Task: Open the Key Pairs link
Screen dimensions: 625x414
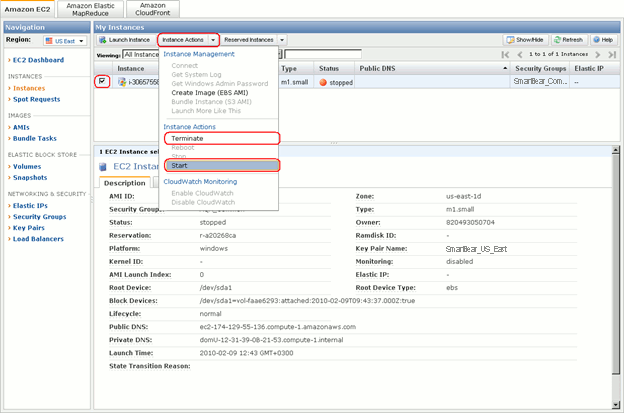Action: 29,228
